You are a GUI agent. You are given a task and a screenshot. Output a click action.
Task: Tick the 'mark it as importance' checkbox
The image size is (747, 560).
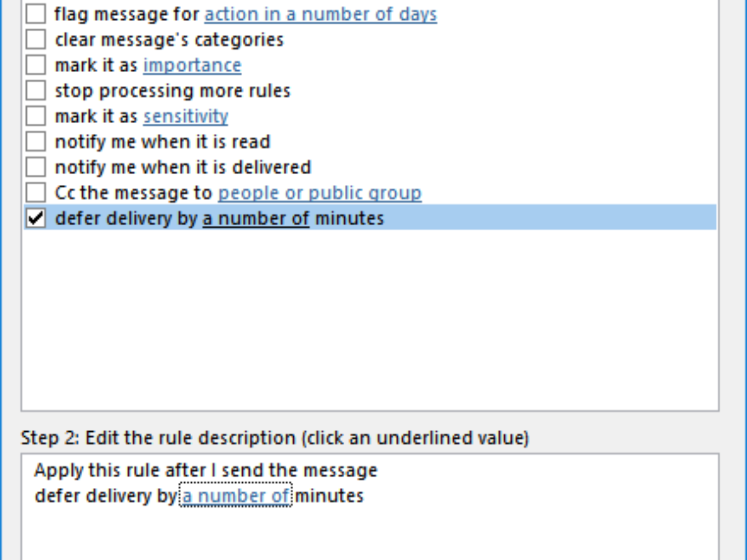click(35, 65)
